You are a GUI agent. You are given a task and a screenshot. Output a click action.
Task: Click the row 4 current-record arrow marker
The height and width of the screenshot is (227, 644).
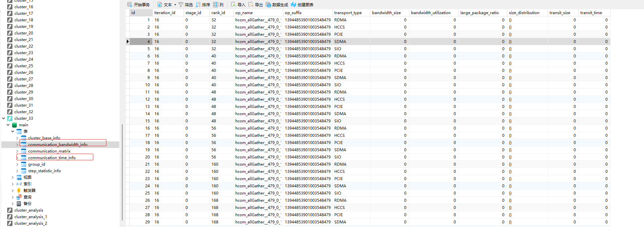click(128, 42)
